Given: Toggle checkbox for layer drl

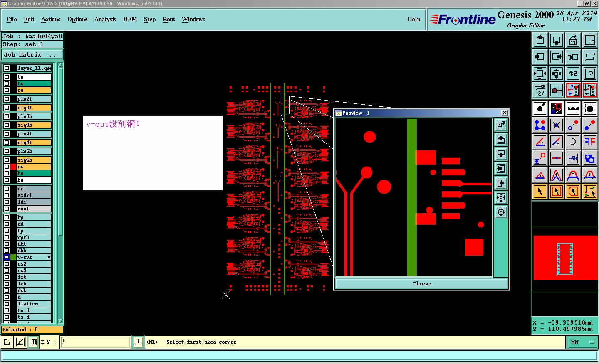Looking at the screenshot, I should [x=7, y=189].
